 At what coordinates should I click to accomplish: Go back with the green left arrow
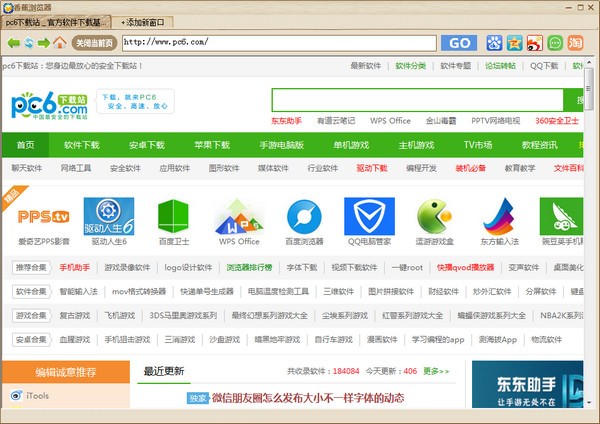click(13, 43)
